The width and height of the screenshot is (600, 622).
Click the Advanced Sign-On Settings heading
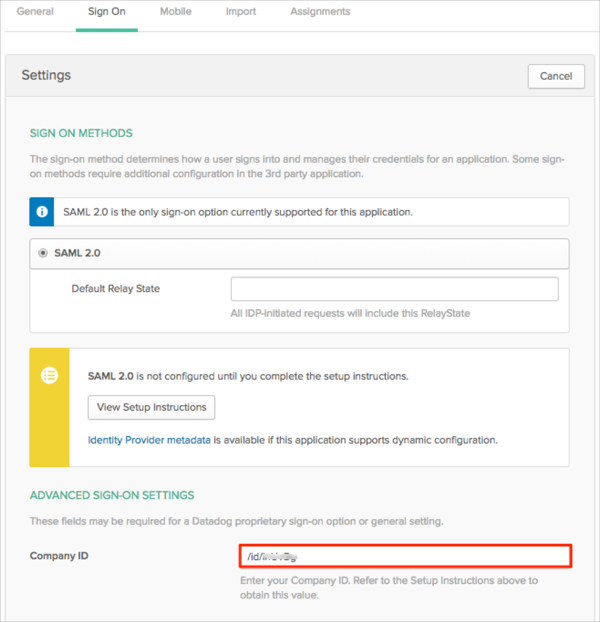click(112, 495)
